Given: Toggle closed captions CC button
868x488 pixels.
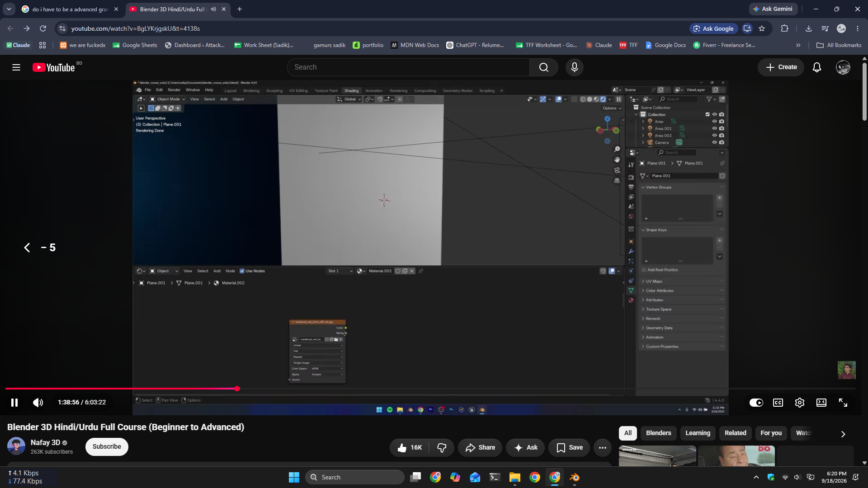Looking at the screenshot, I should [778, 403].
